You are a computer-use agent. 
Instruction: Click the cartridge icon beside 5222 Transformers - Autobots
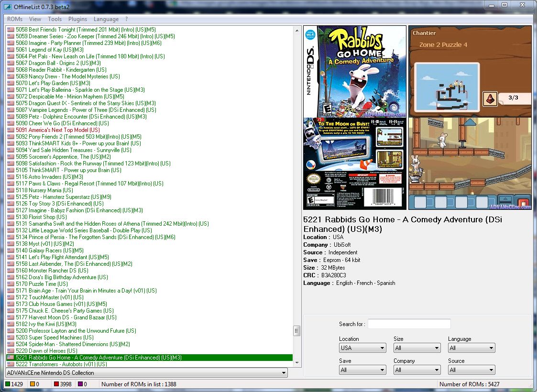tap(11, 364)
